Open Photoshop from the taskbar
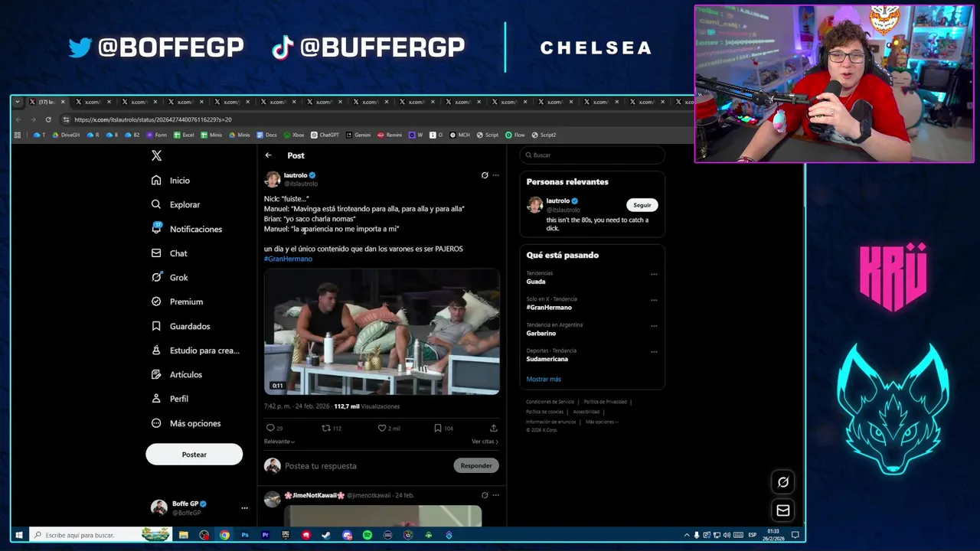Screen dimensions: 980x551 [245, 535]
